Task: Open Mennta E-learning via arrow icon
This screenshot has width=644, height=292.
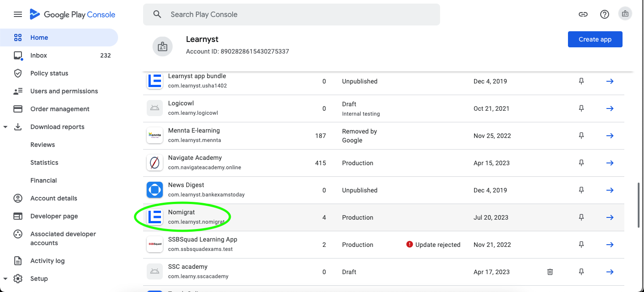Action: [610, 136]
